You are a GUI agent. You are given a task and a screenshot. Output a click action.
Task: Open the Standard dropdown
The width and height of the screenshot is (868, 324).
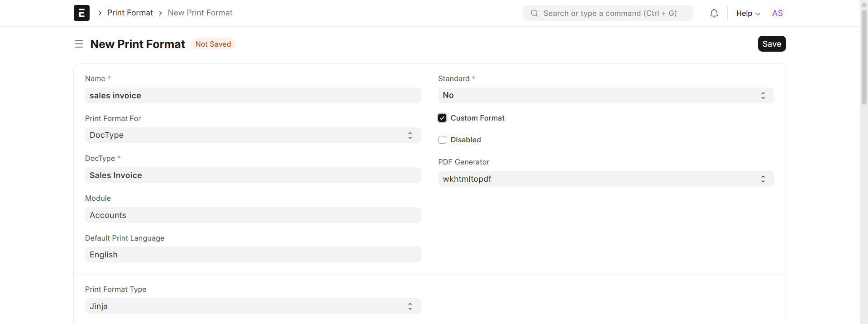coord(606,95)
